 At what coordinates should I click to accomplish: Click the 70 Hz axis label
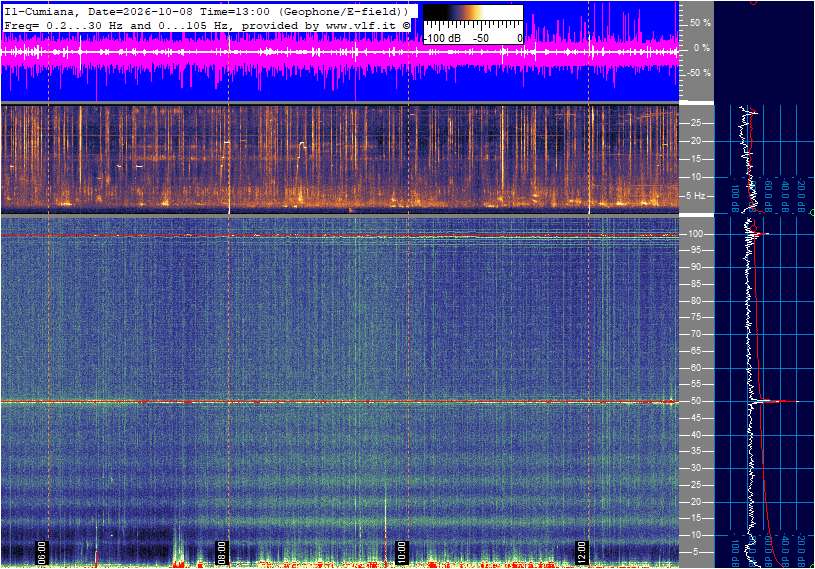click(695, 334)
